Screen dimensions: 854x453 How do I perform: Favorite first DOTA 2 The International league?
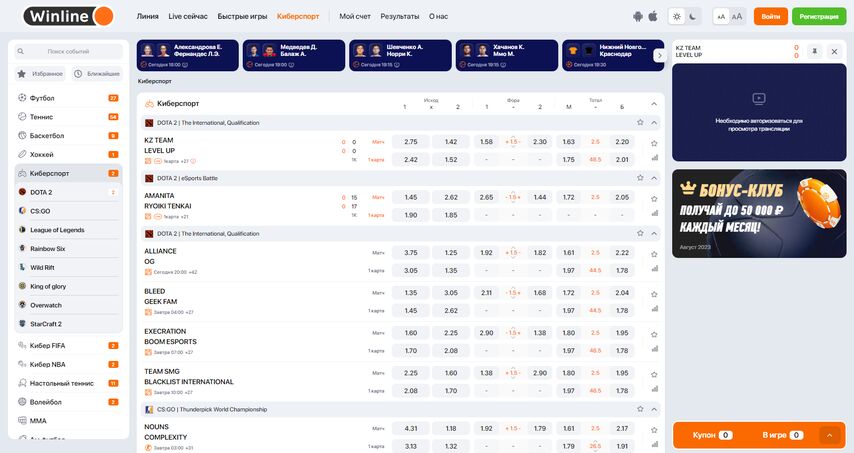[x=640, y=123]
